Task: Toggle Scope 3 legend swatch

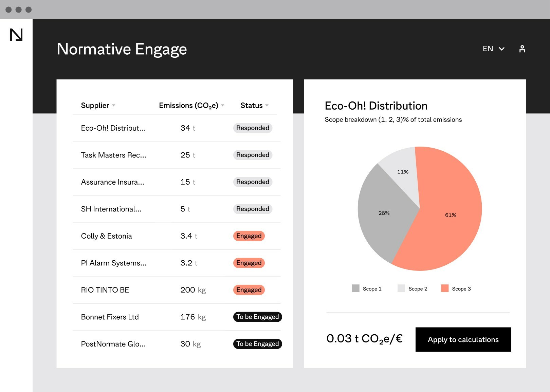Action: pyautogui.click(x=444, y=288)
